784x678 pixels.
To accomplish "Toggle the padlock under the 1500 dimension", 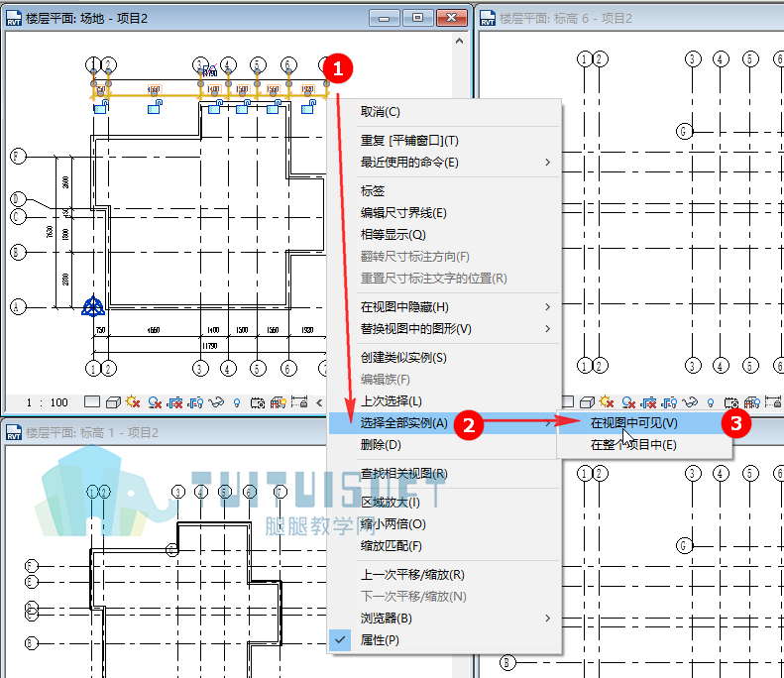I will pyautogui.click(x=243, y=106).
